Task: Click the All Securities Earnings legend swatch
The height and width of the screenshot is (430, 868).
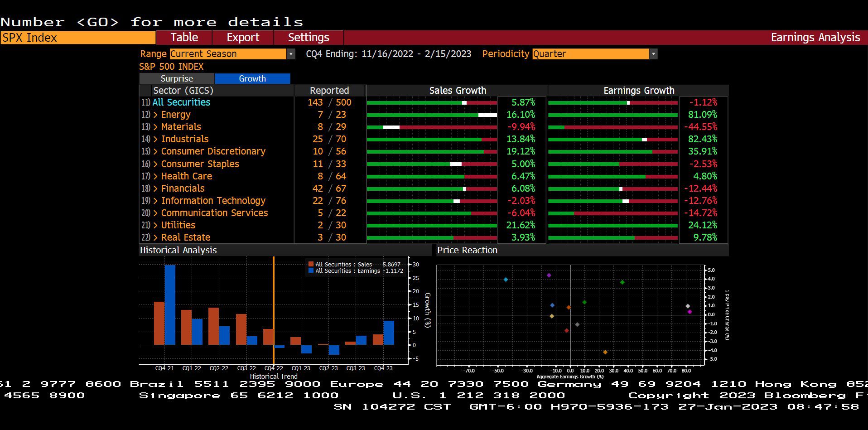Action: click(311, 271)
